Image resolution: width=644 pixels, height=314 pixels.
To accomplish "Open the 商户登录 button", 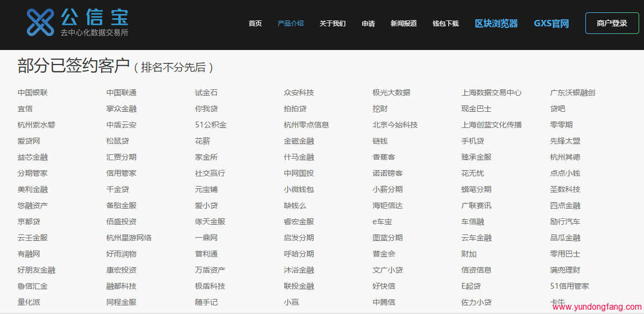I will pos(612,23).
